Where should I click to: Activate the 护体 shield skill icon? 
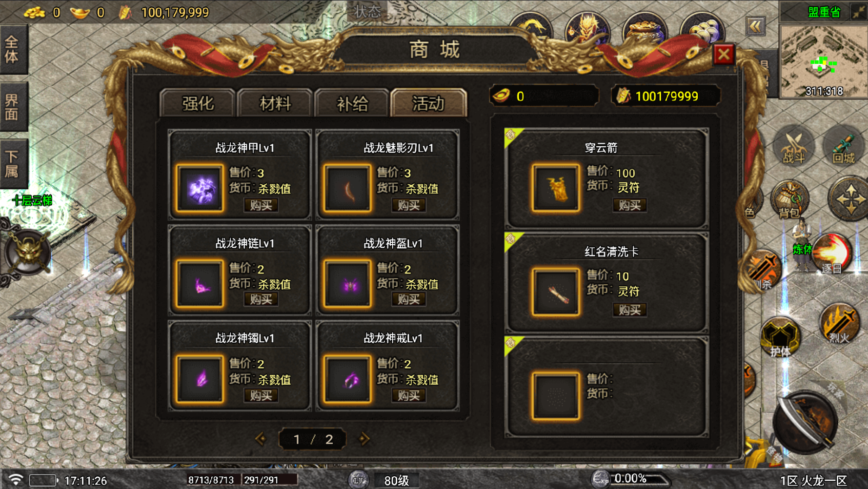click(780, 336)
